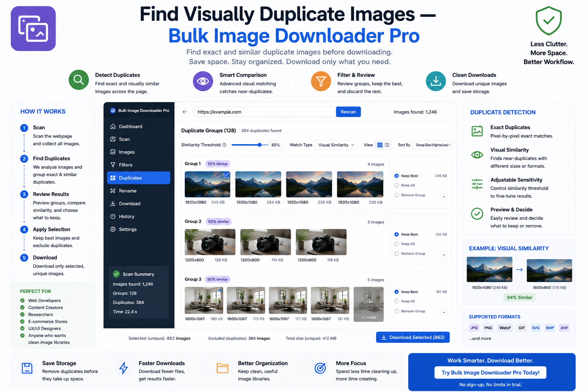Click the 1600x900 mountain example thumbnail
Screen dimensions: 588x392
point(549,271)
